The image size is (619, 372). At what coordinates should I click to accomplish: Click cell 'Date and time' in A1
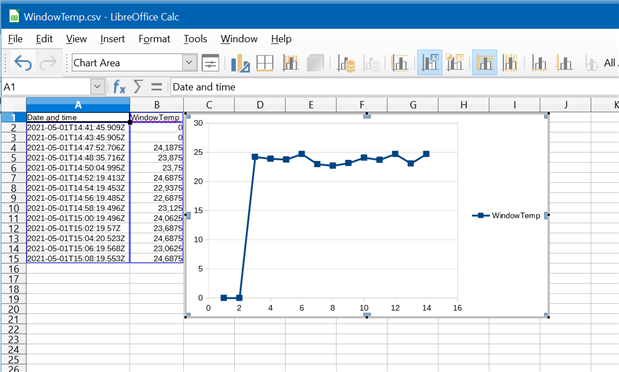tap(78, 117)
